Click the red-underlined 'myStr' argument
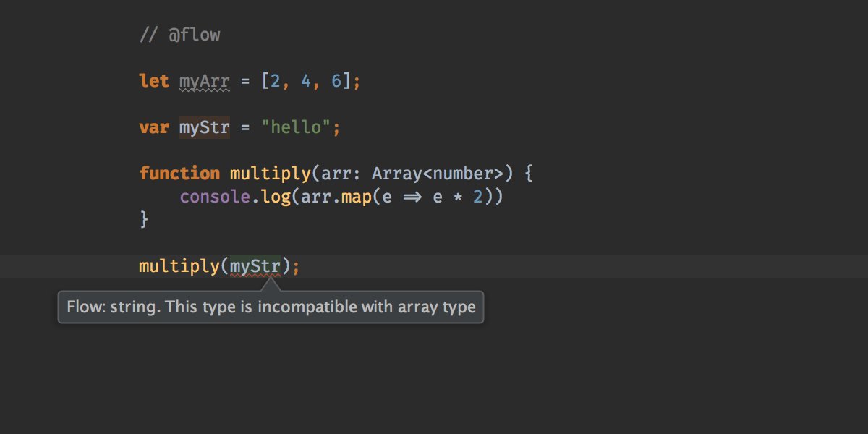868x434 pixels. [255, 267]
